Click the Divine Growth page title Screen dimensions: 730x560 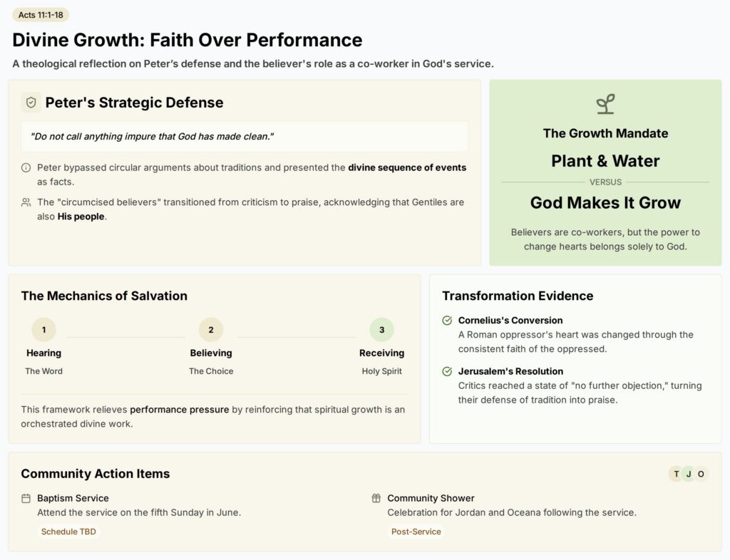pos(187,40)
